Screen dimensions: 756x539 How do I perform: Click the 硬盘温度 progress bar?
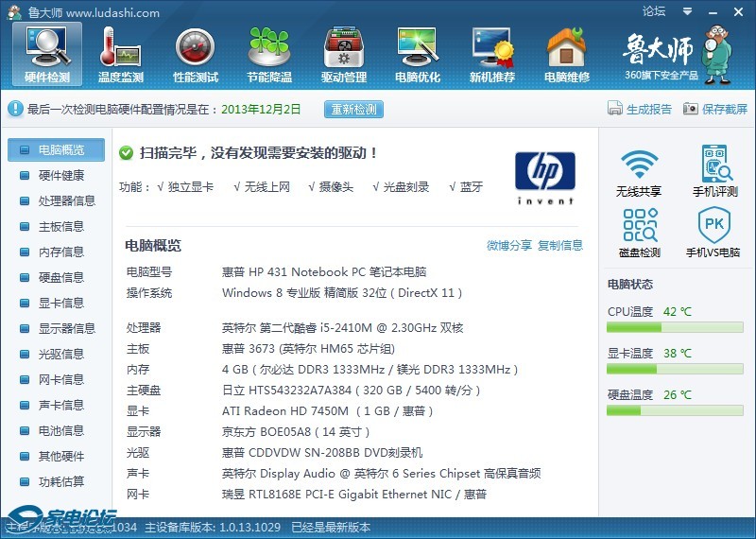coord(675,410)
